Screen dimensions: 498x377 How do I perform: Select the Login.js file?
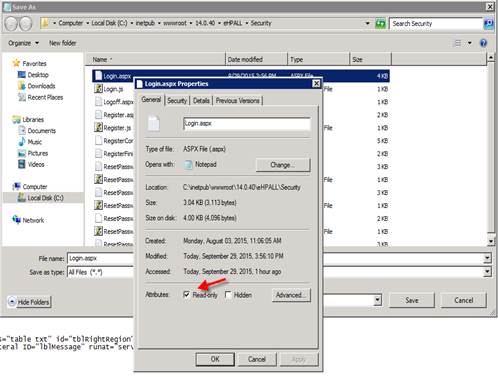(113, 89)
